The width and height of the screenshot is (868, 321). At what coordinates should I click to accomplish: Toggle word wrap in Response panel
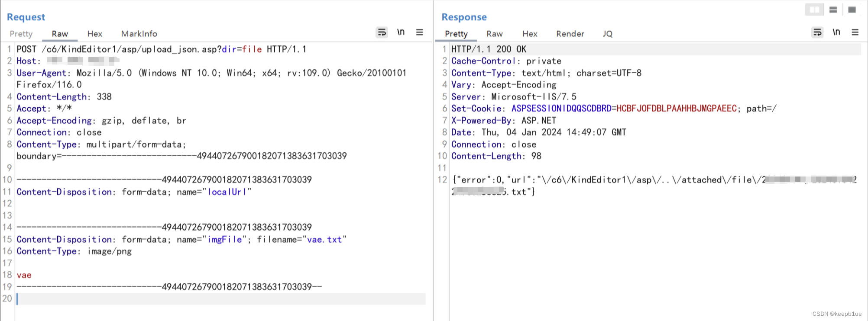pyautogui.click(x=817, y=32)
